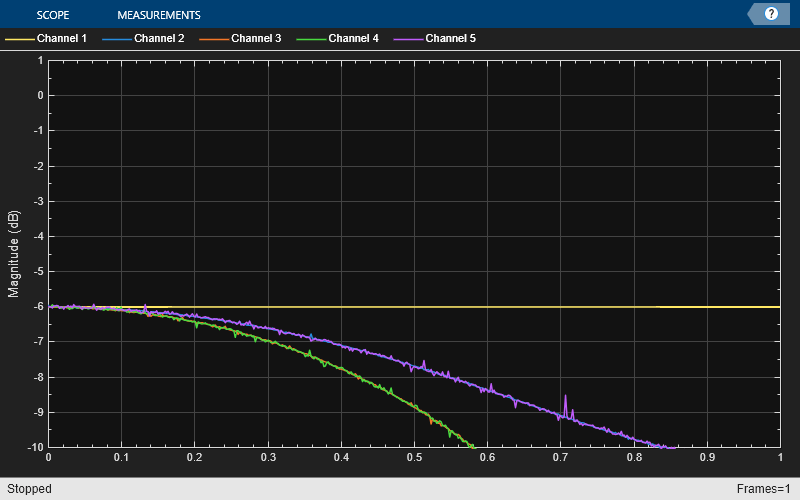Click the green Channel 4 line swatch

(311, 39)
